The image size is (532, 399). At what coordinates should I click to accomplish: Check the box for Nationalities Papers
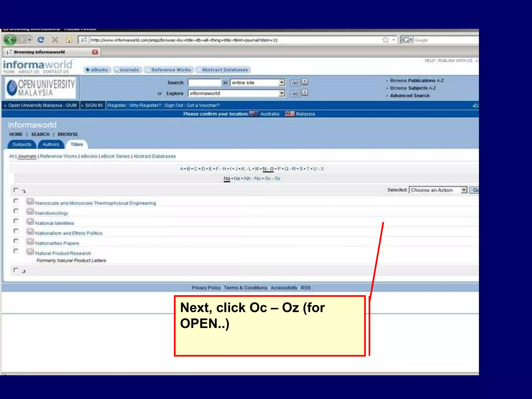16,241
